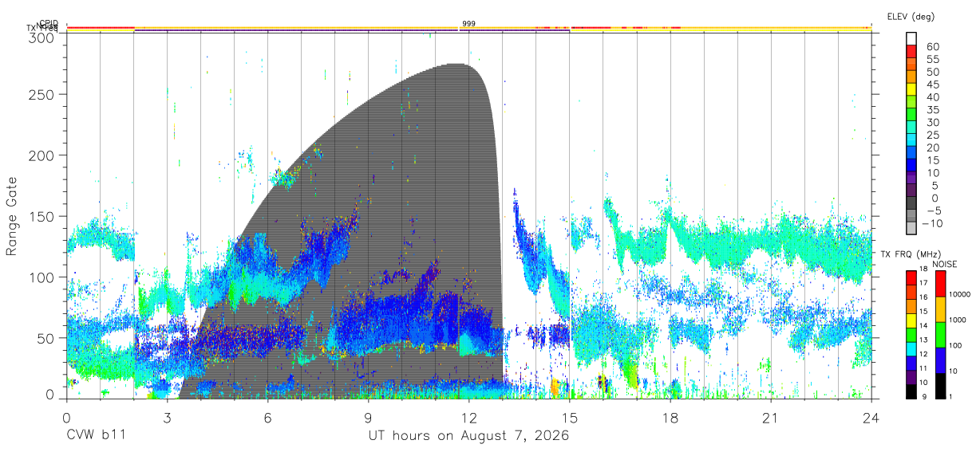Click the 'Range Gate' y-axis label
The height and width of the screenshot is (452, 980).
(13, 217)
